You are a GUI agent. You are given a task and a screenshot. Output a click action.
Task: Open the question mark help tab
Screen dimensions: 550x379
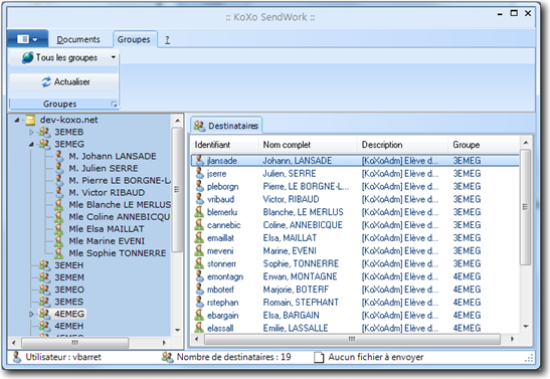point(167,40)
